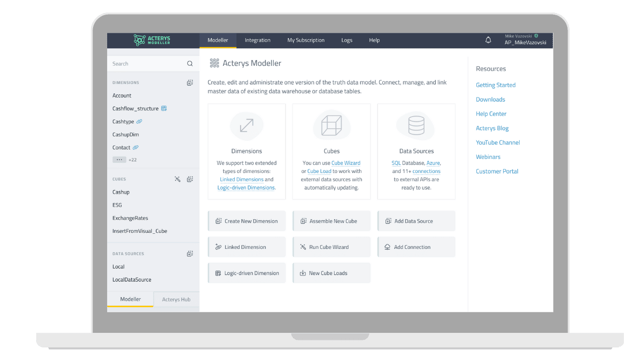
Task: Open the Acterys Blog link
Action: click(492, 128)
